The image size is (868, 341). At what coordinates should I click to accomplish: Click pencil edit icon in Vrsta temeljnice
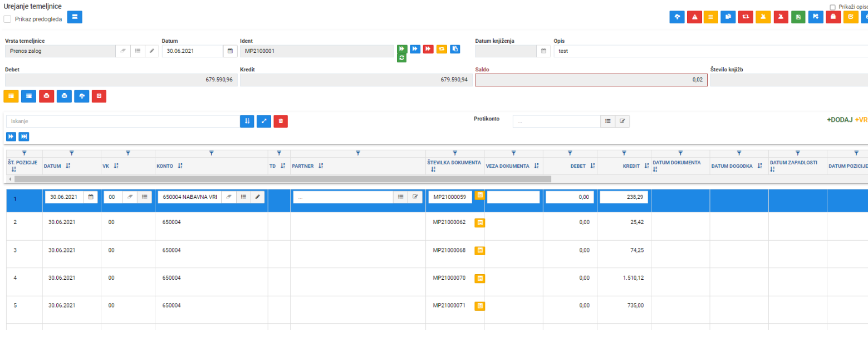[151, 51]
